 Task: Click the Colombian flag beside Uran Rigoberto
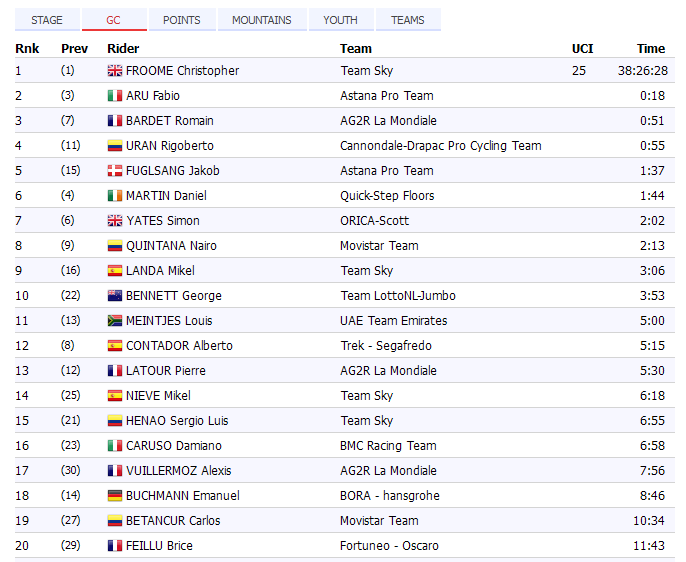(x=114, y=146)
